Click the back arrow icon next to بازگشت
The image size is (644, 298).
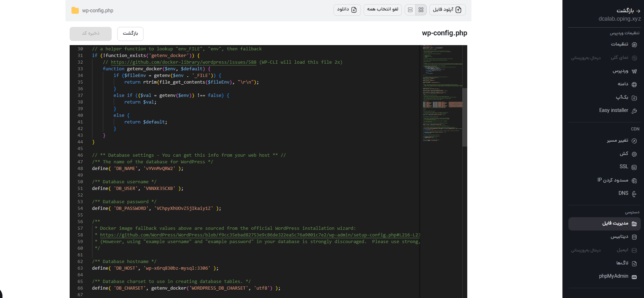coord(638,11)
